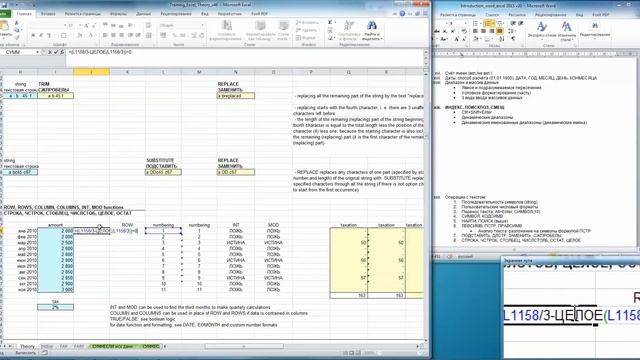Click Excel's cell borders icon

coord(63,36)
